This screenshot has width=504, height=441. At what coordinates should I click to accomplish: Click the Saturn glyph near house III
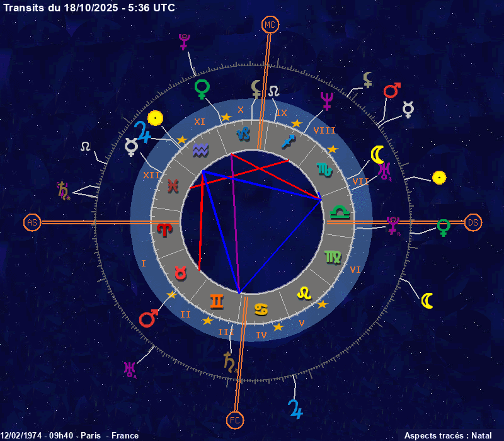(x=230, y=362)
